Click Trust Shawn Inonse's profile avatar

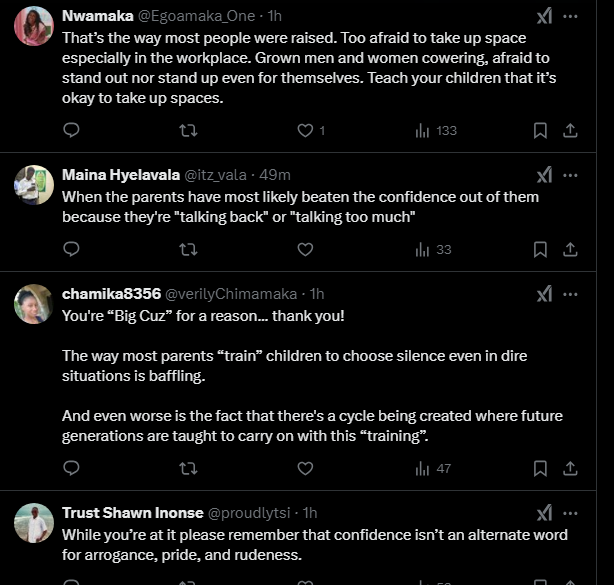pos(34,522)
